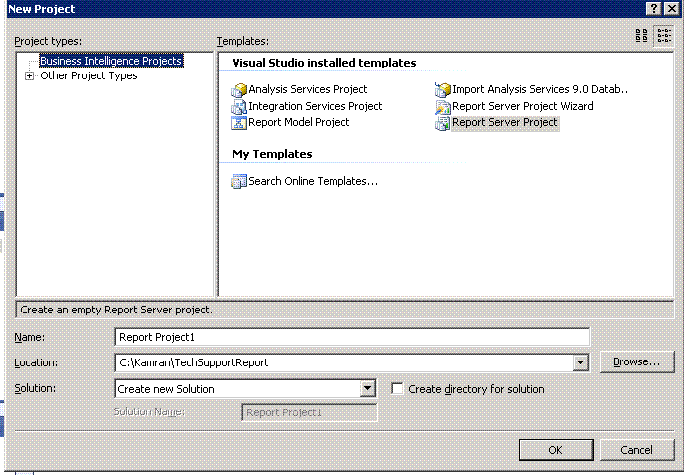Open the Location path dropdown
Image resolution: width=687 pixels, height=475 pixels.
point(581,363)
